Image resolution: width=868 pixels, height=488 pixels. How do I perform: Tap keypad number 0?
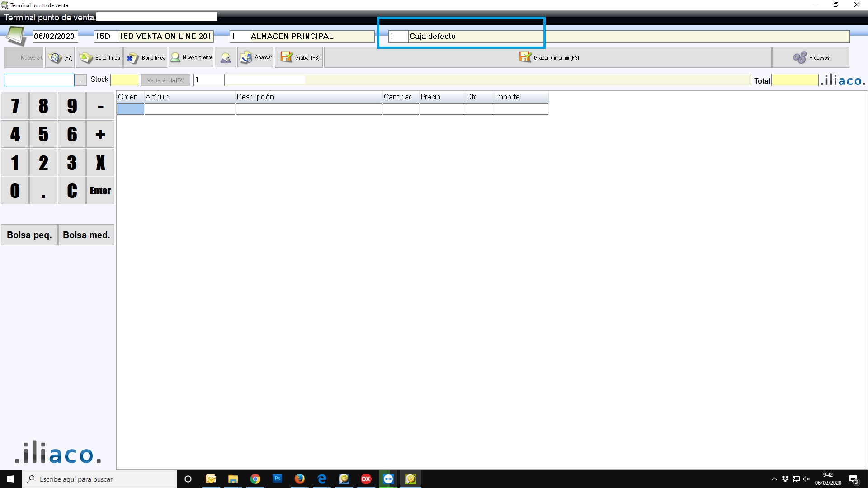[x=15, y=191]
